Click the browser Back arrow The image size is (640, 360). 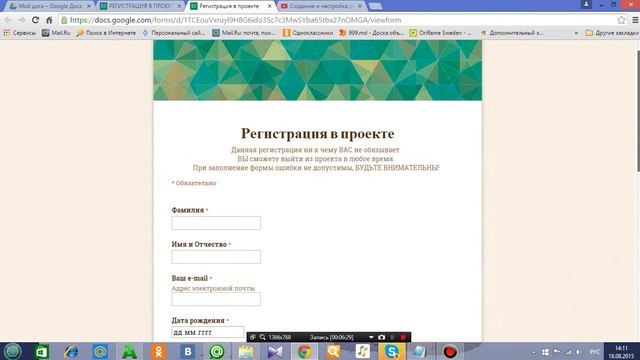[x=8, y=20]
